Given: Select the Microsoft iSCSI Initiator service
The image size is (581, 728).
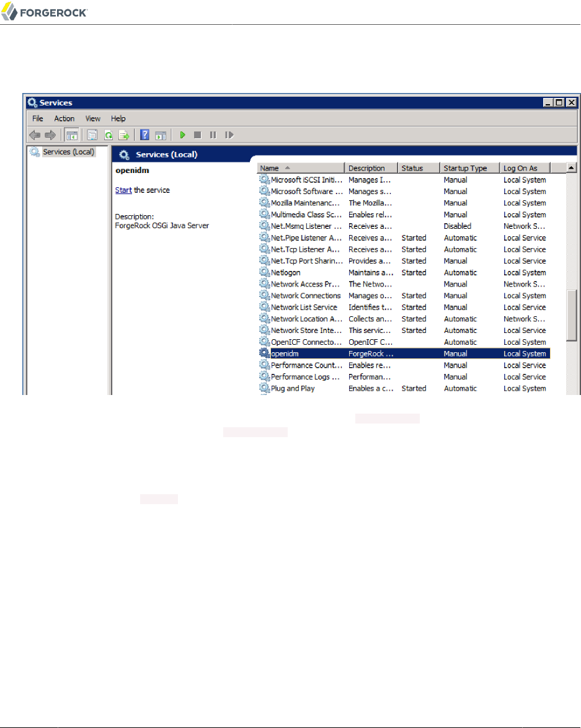Looking at the screenshot, I should (x=404, y=180).
